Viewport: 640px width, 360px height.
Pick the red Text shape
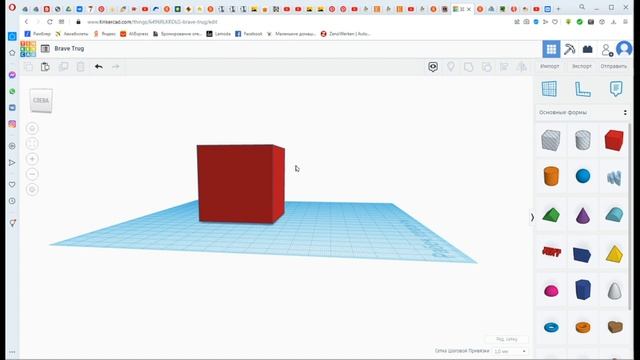click(551, 251)
